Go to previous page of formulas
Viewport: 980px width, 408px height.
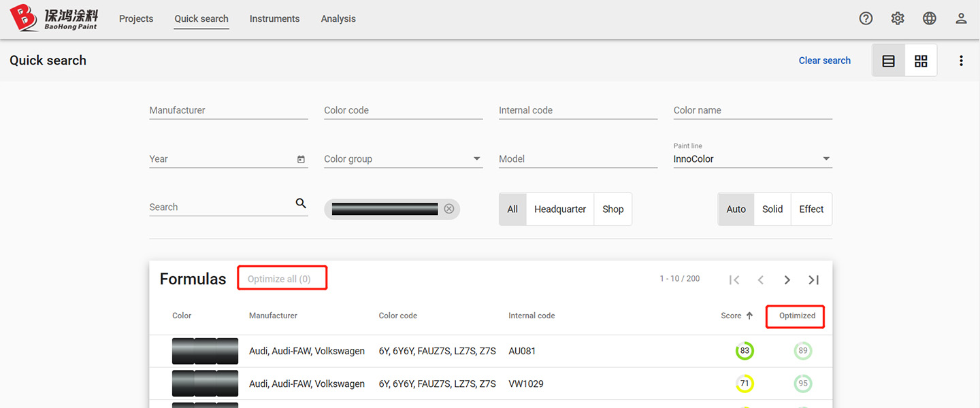761,279
